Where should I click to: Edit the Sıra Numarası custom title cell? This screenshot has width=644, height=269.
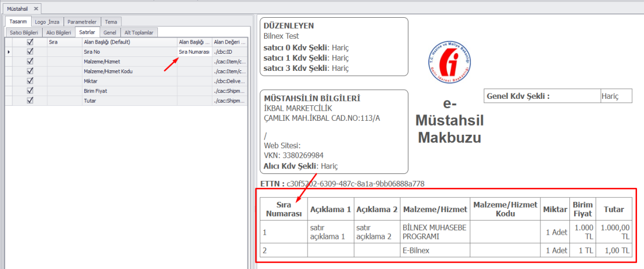coord(194,52)
